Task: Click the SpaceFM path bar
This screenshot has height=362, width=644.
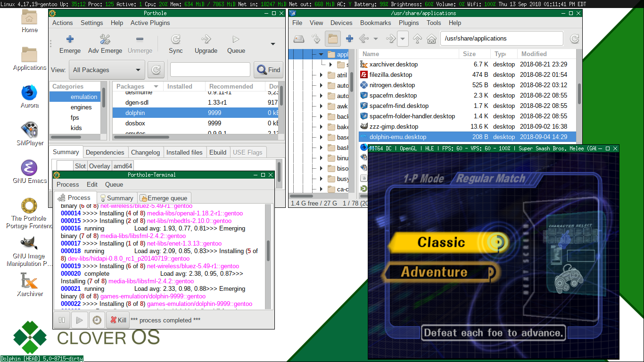Action: (502, 39)
